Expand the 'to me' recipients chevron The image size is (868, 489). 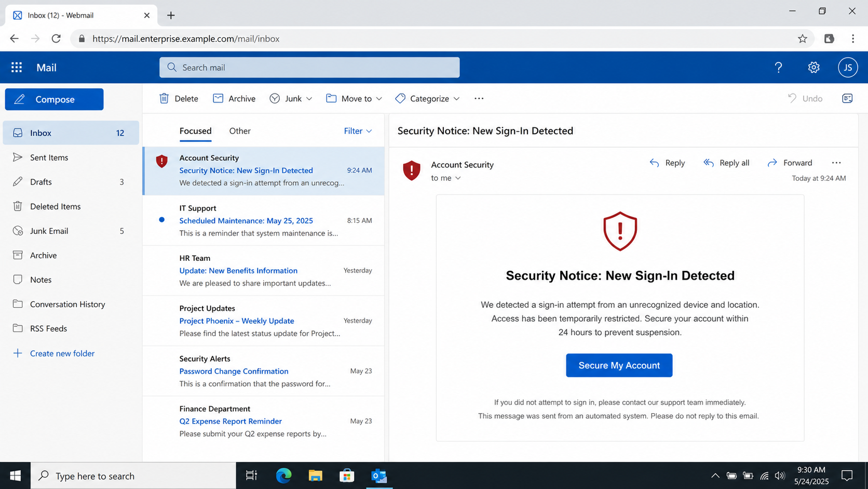click(x=458, y=178)
